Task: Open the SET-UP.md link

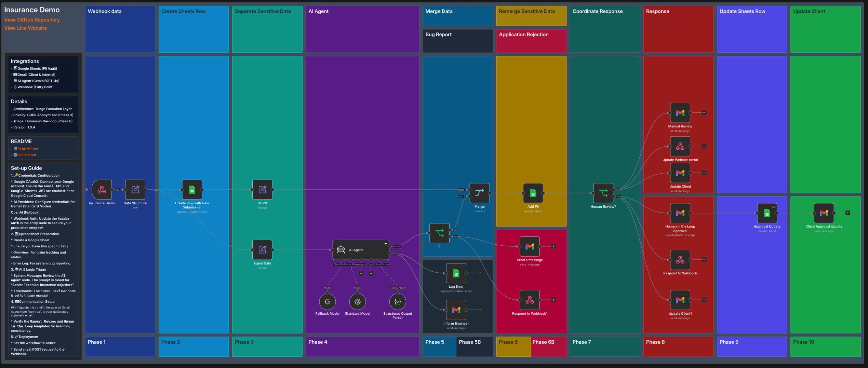Action: click(27, 155)
